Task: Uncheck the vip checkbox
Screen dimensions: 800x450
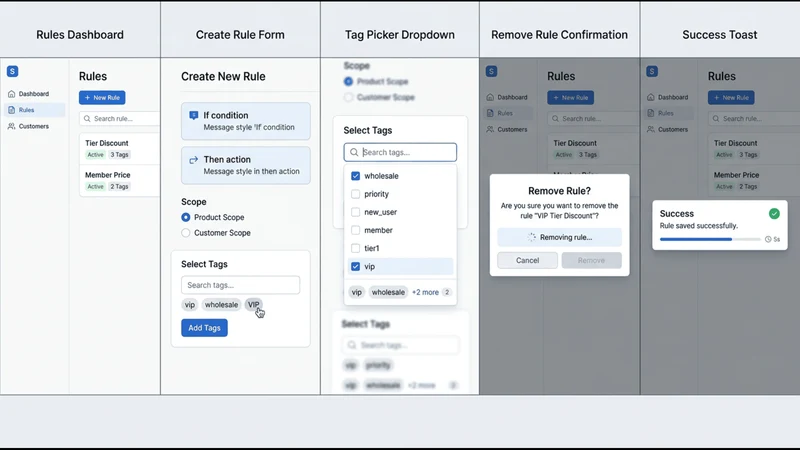Action: (356, 266)
